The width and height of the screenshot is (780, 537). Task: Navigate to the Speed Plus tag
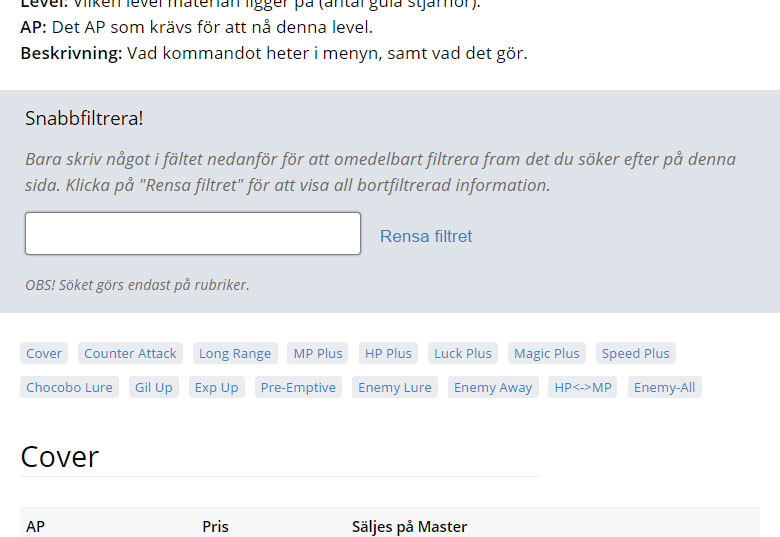point(635,353)
